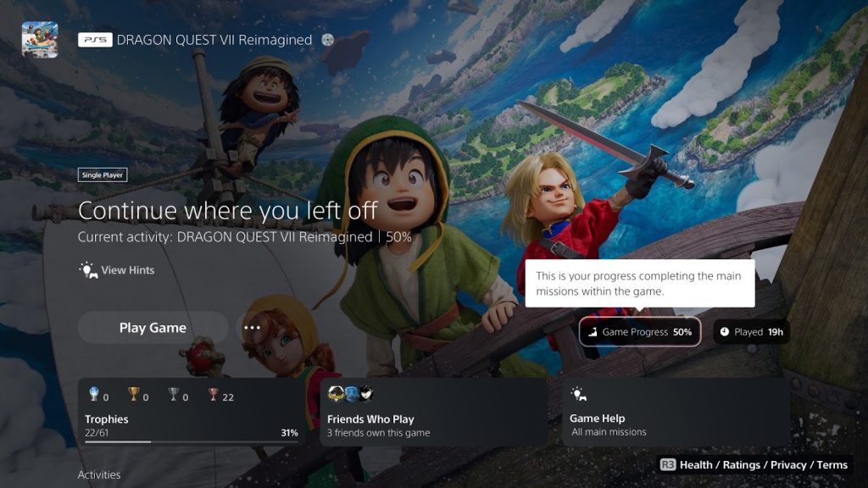Click the DRAGON QUEST VII Reimagined title
The height and width of the screenshot is (488, 868).
214,40
